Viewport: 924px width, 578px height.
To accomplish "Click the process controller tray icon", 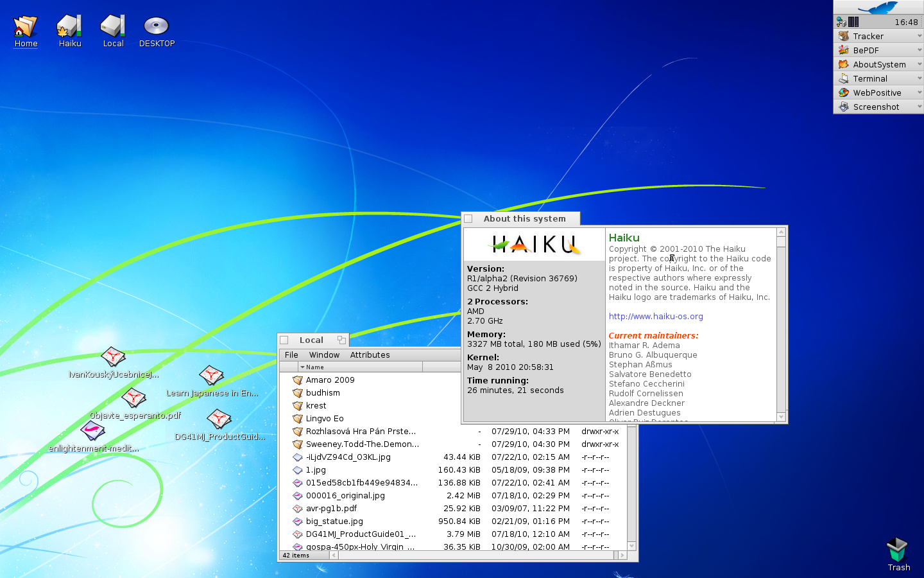I will (x=853, y=22).
